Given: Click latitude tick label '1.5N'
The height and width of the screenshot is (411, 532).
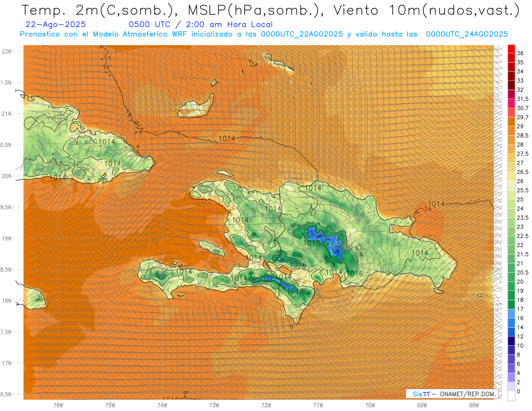Looking at the screenshot, I should tap(6, 82).
